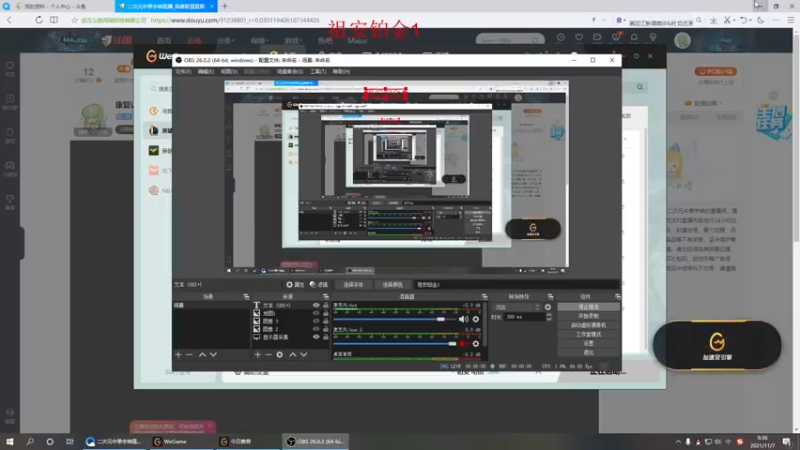
Task: Open the 场景集合(S) menu in OBS
Action: click(290, 71)
